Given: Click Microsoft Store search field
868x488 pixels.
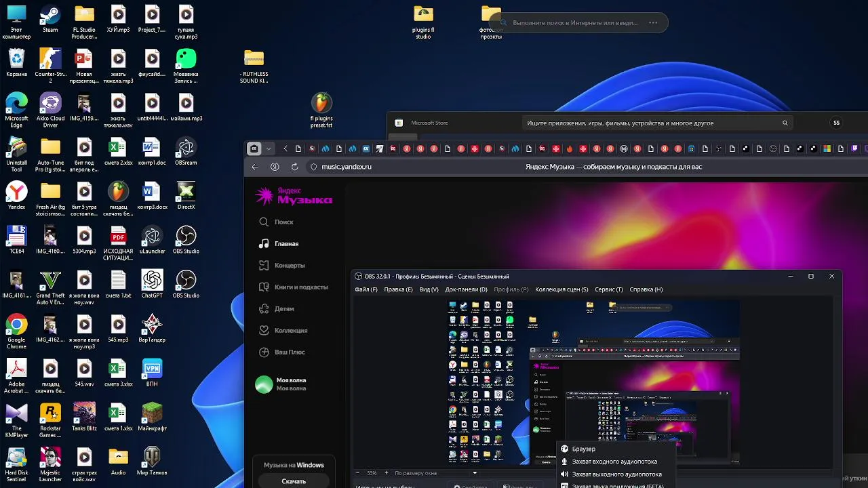Looking at the screenshot, I should (x=656, y=123).
